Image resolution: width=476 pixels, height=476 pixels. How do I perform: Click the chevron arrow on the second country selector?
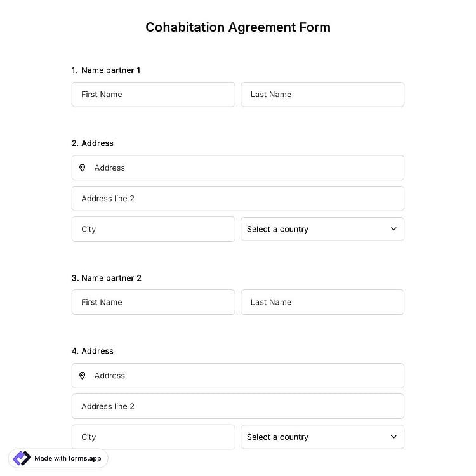pos(393,437)
